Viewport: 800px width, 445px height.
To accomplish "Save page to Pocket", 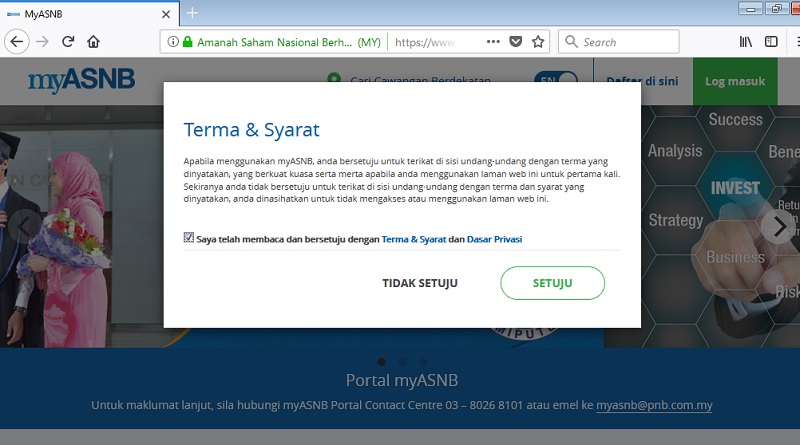I will tap(516, 42).
